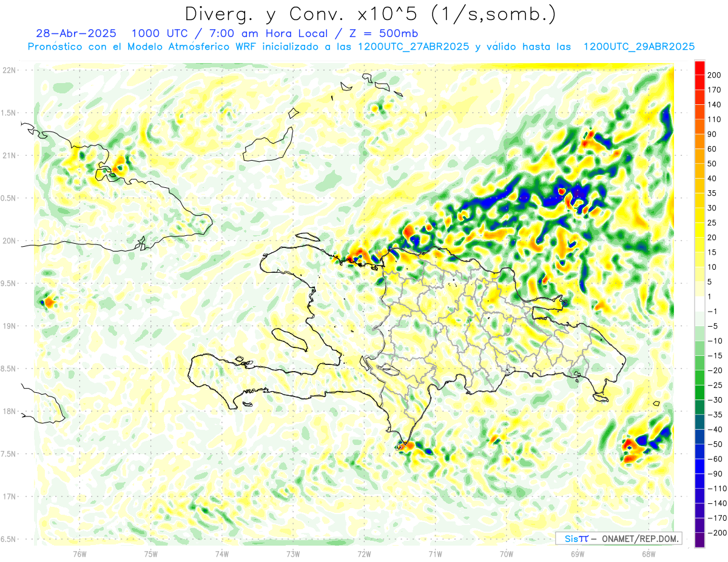Click the '-140' color bar label
The height and width of the screenshot is (562, 728).
718,503
